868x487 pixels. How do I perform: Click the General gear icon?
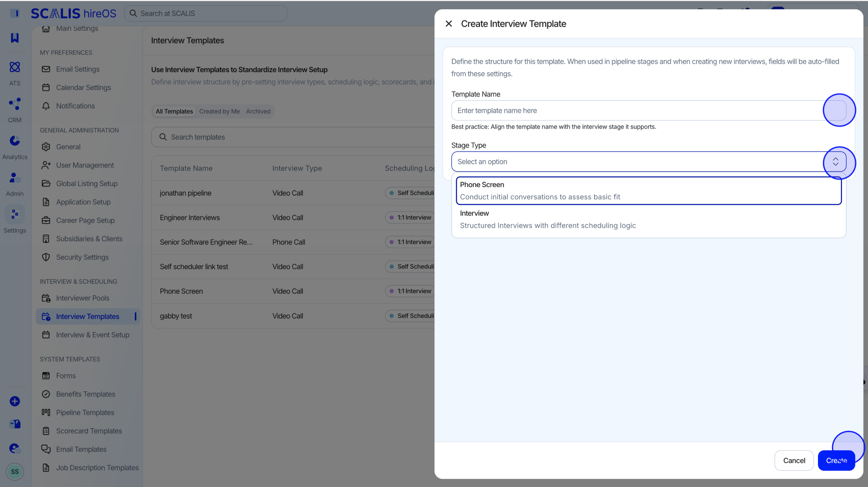tap(46, 147)
